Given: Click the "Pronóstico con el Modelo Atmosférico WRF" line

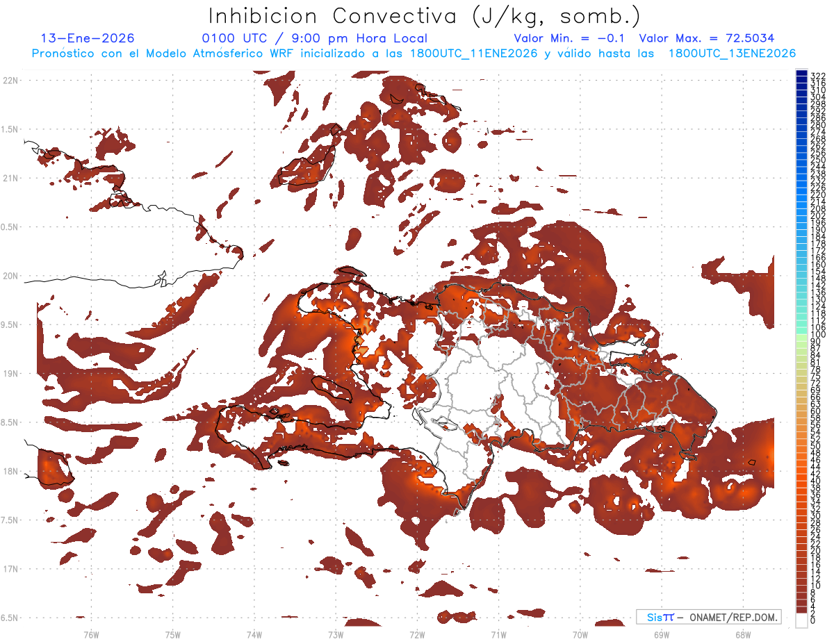Looking at the screenshot, I should pos(413,53).
